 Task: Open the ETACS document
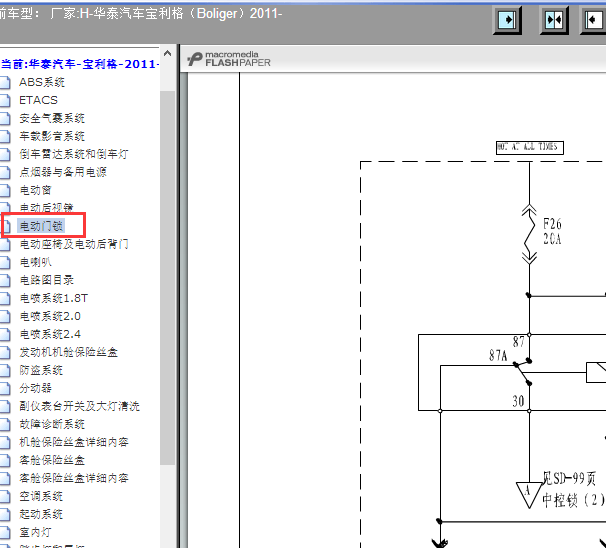38,100
